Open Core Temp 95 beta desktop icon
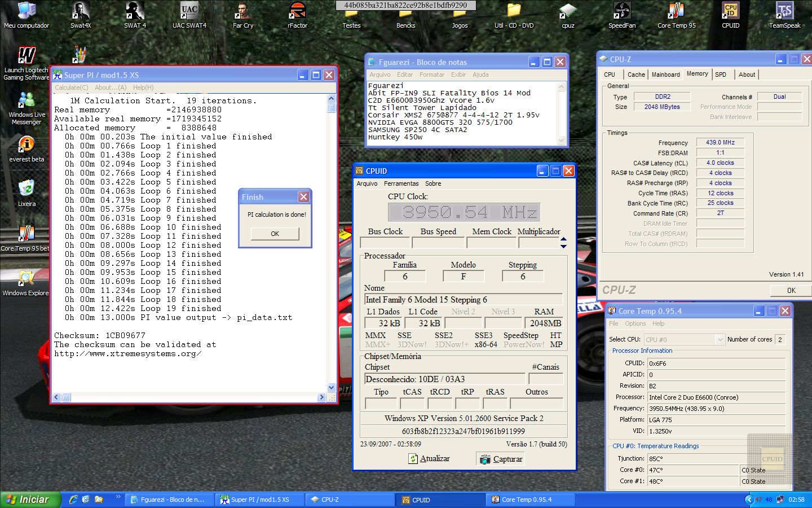This screenshot has height=508, width=812. tap(25, 238)
